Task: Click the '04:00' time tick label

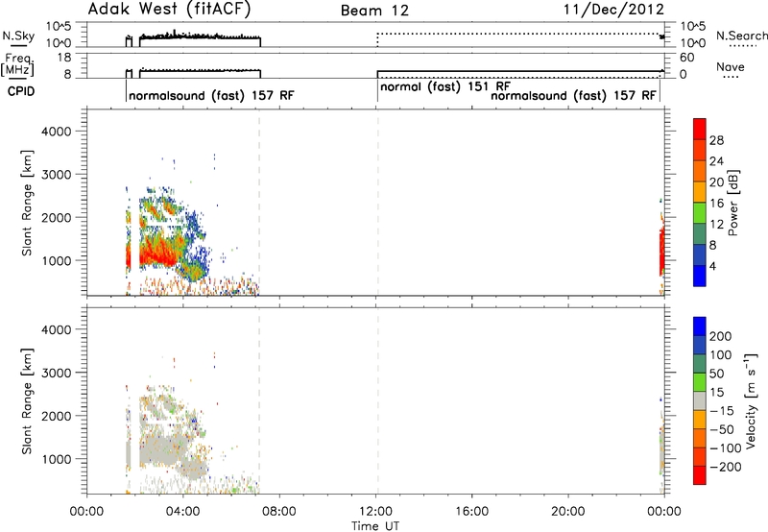Action: click(x=183, y=512)
